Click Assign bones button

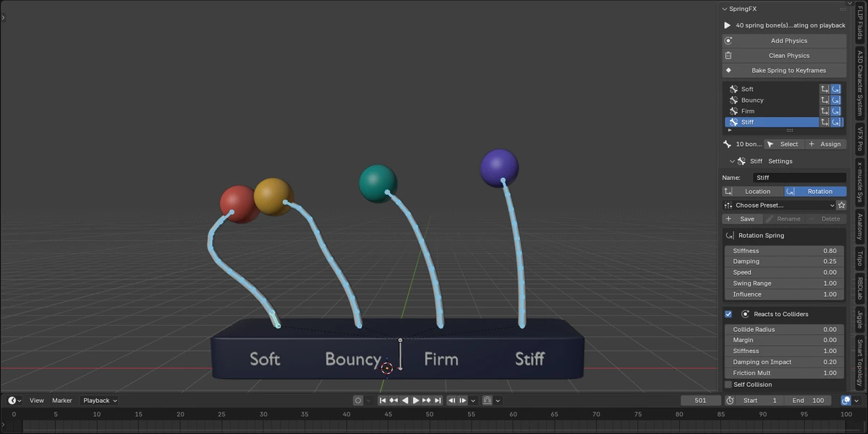pos(825,144)
